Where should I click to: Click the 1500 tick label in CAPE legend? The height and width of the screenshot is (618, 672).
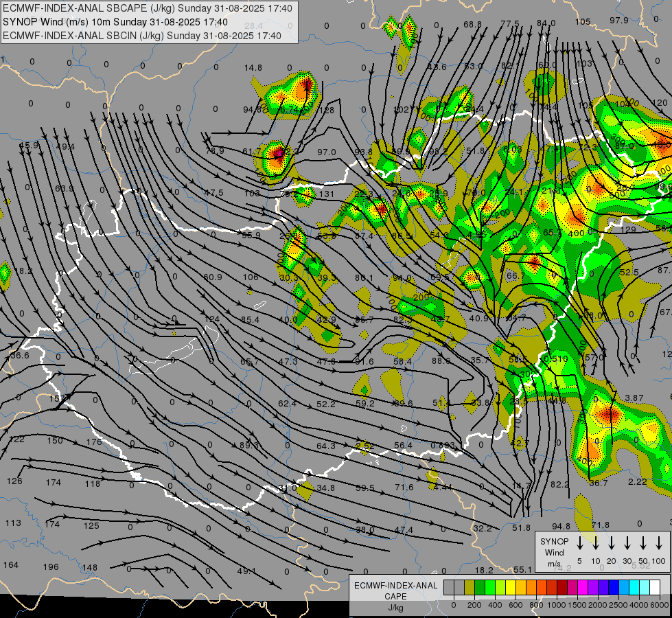coord(577,605)
